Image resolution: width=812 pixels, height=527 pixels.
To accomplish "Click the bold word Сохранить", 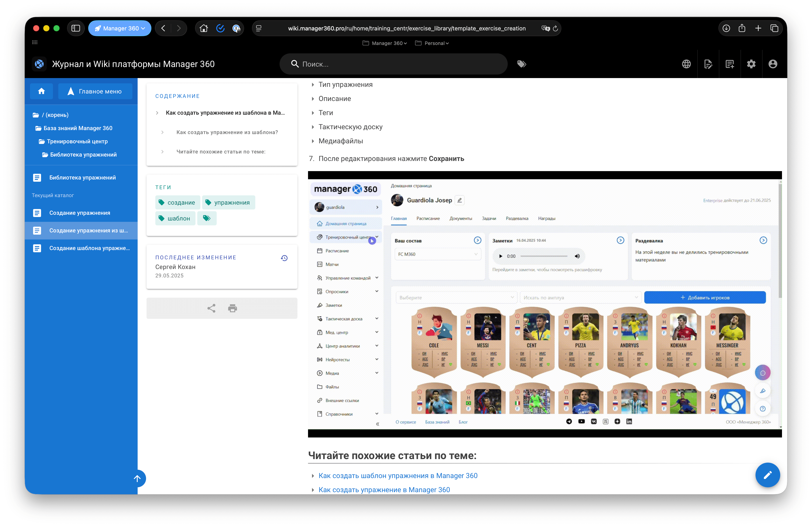I will point(446,159).
